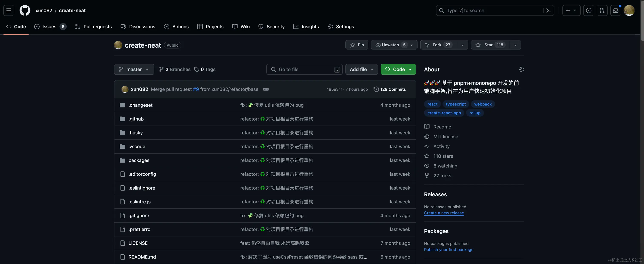Image resolution: width=644 pixels, height=264 pixels.
Task: Open the notifications inbox icon
Action: 615,10
